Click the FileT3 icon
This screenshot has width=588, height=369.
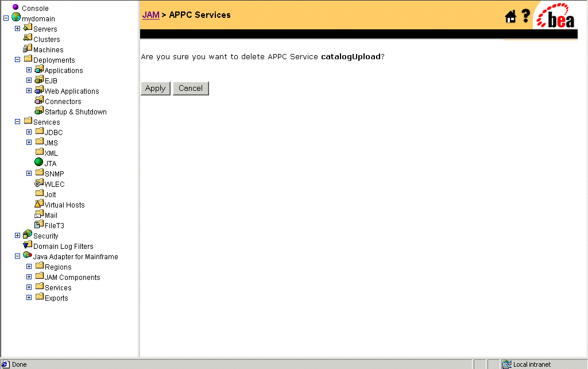point(39,224)
